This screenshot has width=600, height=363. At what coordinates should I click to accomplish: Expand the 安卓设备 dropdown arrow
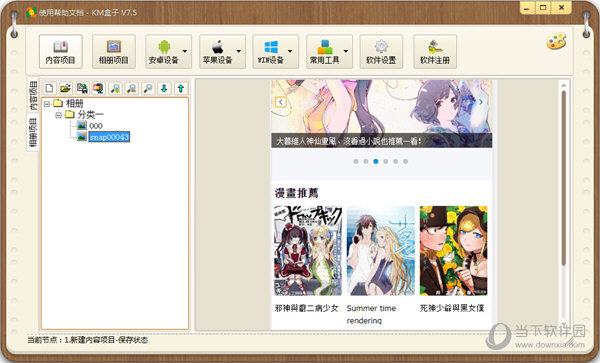tap(185, 51)
